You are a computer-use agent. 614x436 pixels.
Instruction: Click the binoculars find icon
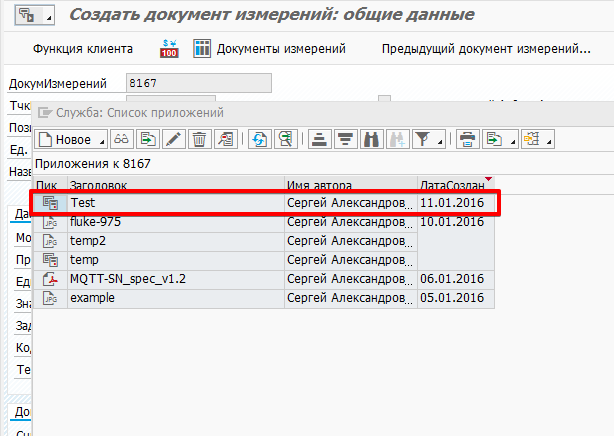[x=372, y=140]
